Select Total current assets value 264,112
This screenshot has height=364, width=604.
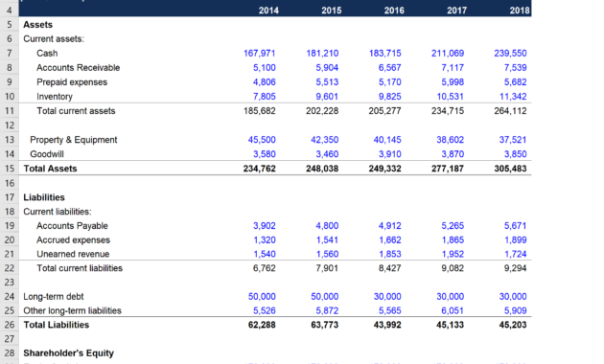510,111
